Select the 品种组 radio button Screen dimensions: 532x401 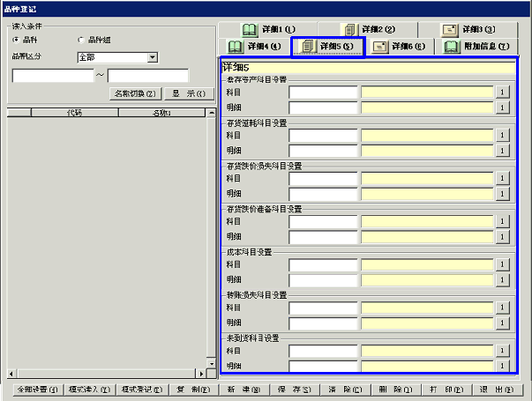tap(82, 40)
